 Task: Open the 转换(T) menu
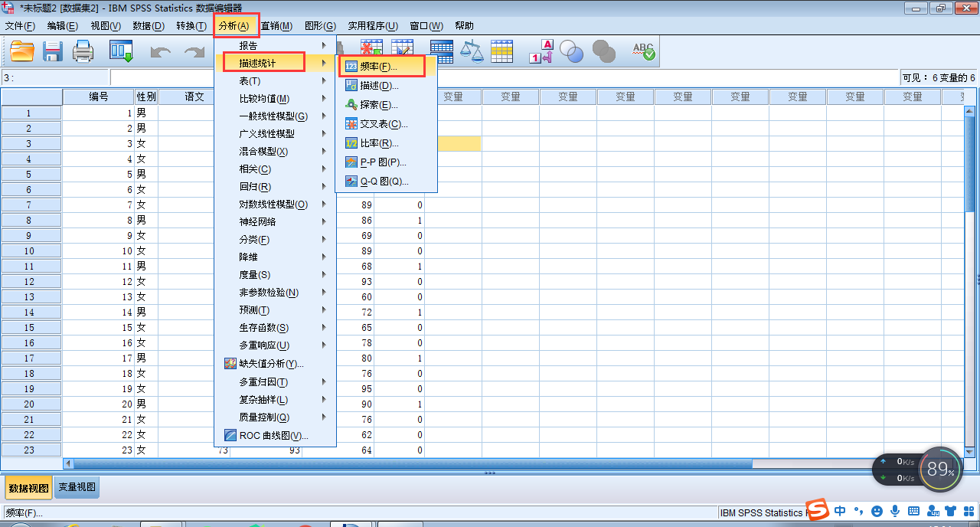[x=191, y=25]
